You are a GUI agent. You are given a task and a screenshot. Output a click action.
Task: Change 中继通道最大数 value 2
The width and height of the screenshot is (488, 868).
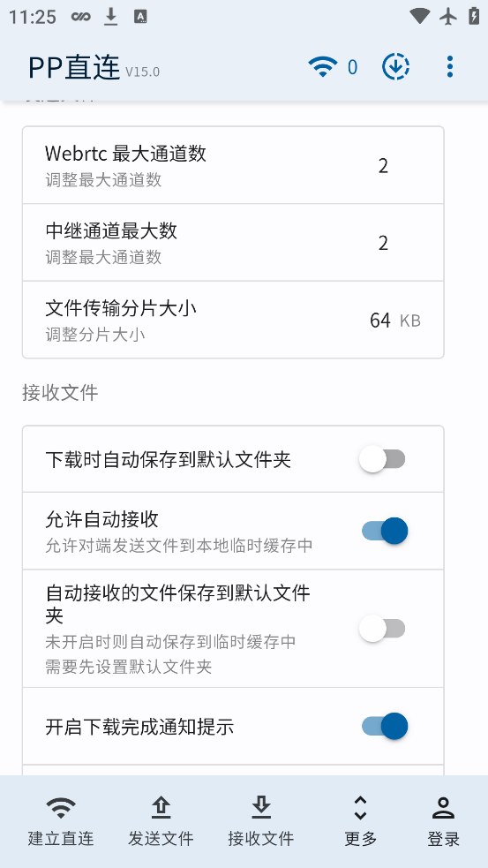click(383, 243)
